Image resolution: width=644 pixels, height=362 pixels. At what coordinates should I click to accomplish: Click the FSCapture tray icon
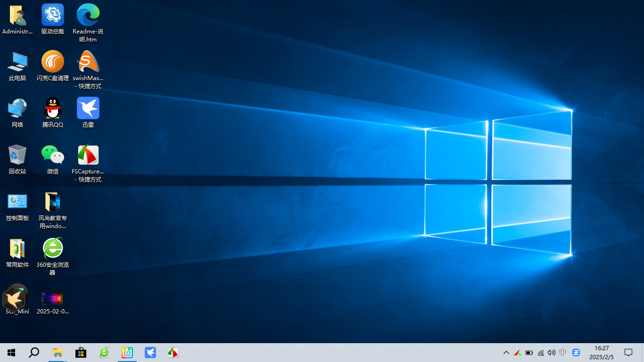click(x=518, y=353)
